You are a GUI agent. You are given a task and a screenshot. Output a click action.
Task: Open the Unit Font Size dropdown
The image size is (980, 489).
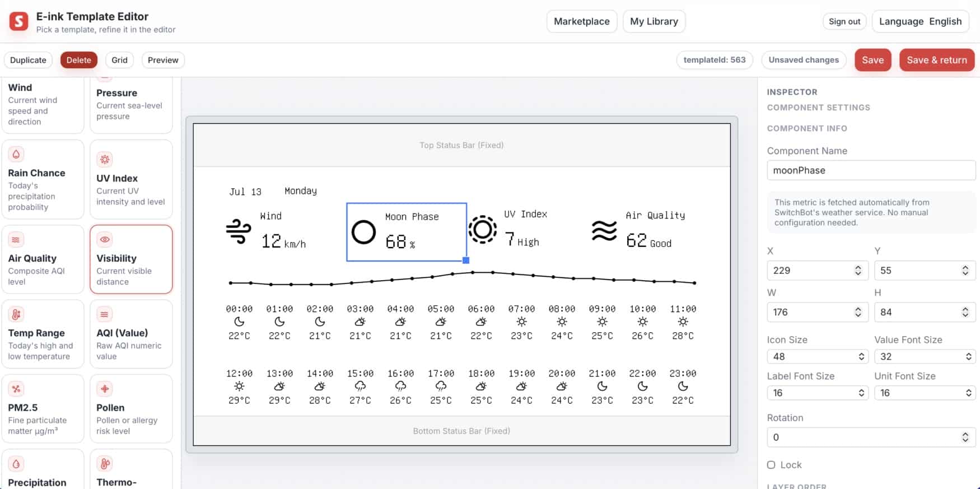pos(925,393)
